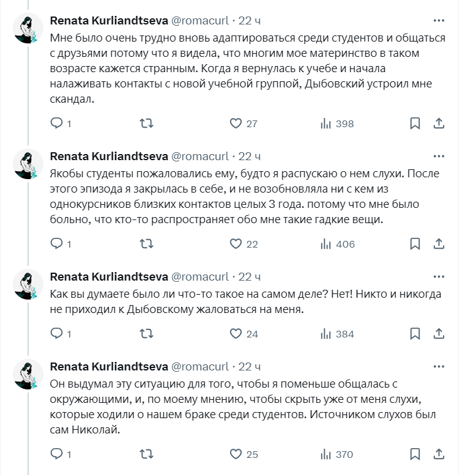Open more options on 'Как вы думаете' tweet
The width and height of the screenshot is (476, 475).
439,277
